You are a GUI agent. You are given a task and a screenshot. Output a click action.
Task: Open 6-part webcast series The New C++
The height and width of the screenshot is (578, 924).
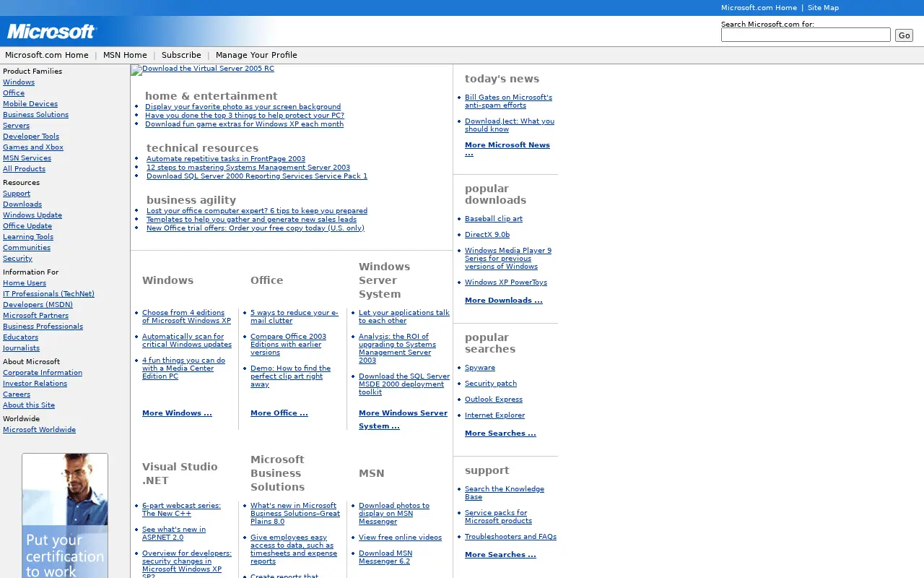[x=181, y=509]
